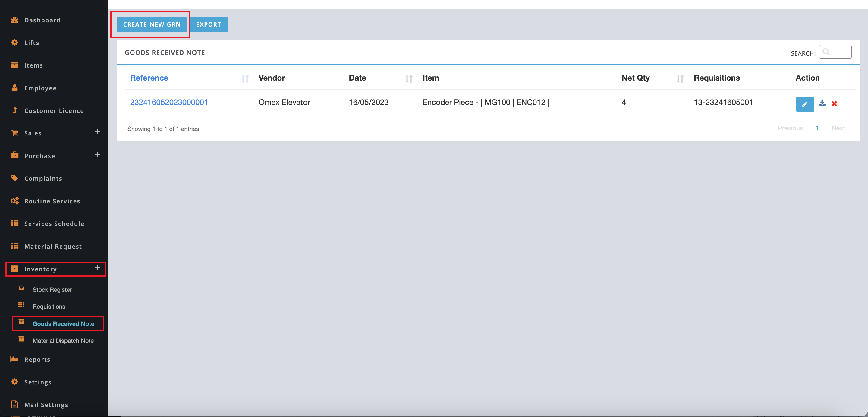Select page 1 in pagination
The image size is (868, 417).
(x=817, y=128)
